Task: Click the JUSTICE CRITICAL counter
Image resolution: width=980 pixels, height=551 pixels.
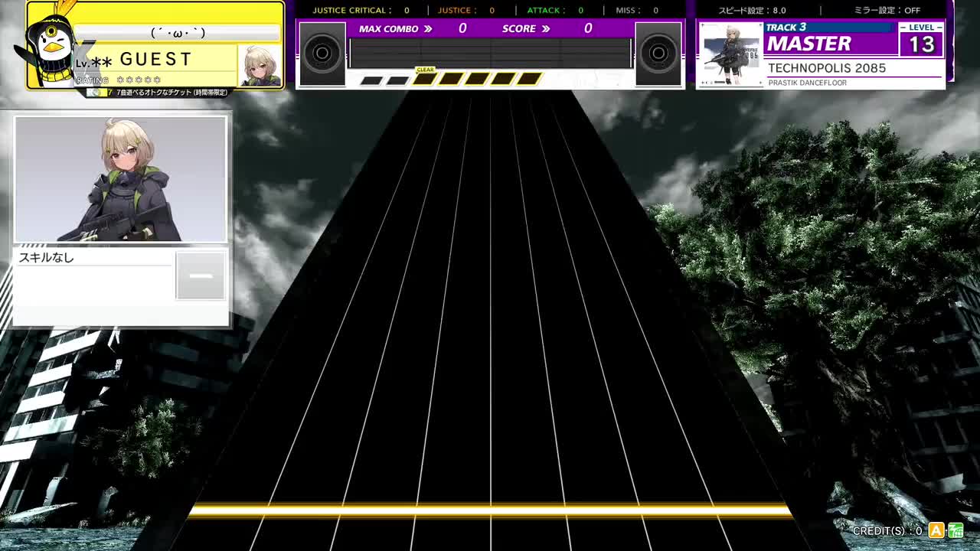Action: (361, 10)
